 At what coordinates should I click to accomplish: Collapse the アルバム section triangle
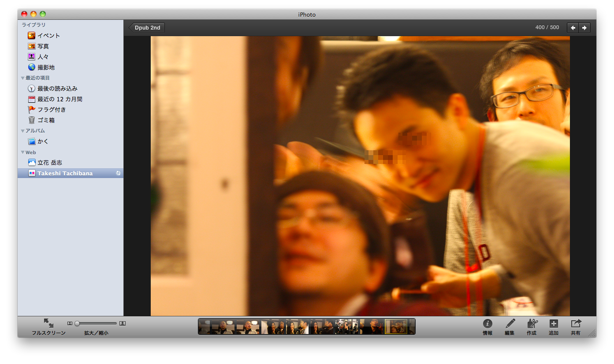tap(22, 131)
